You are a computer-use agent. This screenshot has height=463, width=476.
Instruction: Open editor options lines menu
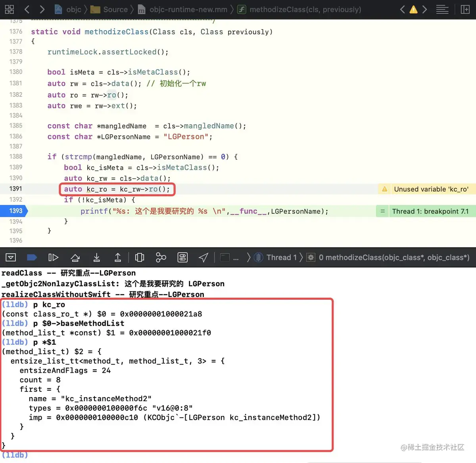(x=442, y=9)
